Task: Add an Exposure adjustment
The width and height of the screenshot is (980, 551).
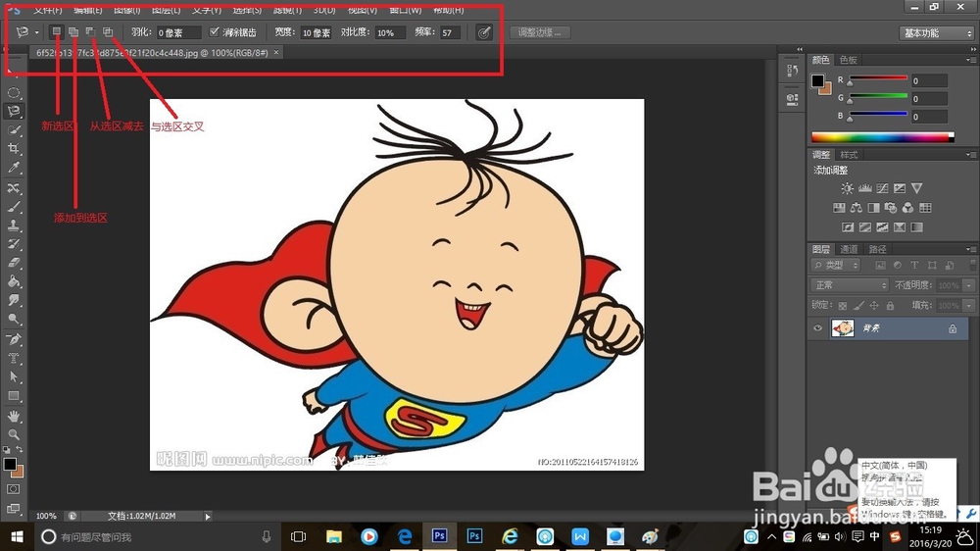Action: (900, 188)
